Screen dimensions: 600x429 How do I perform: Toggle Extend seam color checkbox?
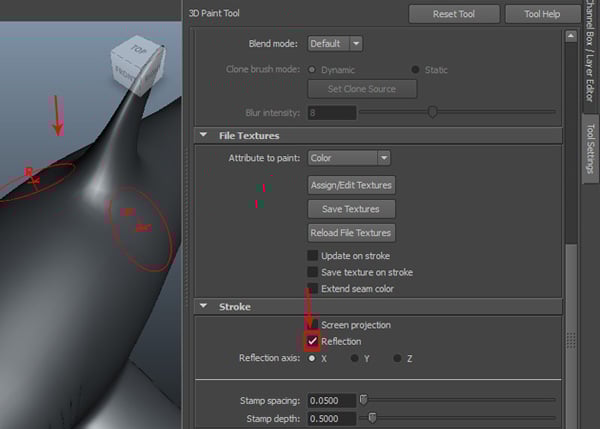[x=313, y=289]
